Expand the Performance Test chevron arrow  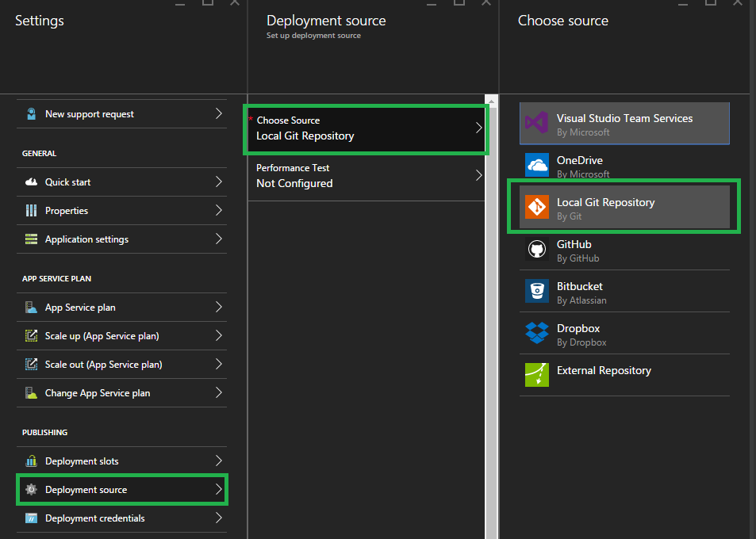click(x=478, y=175)
